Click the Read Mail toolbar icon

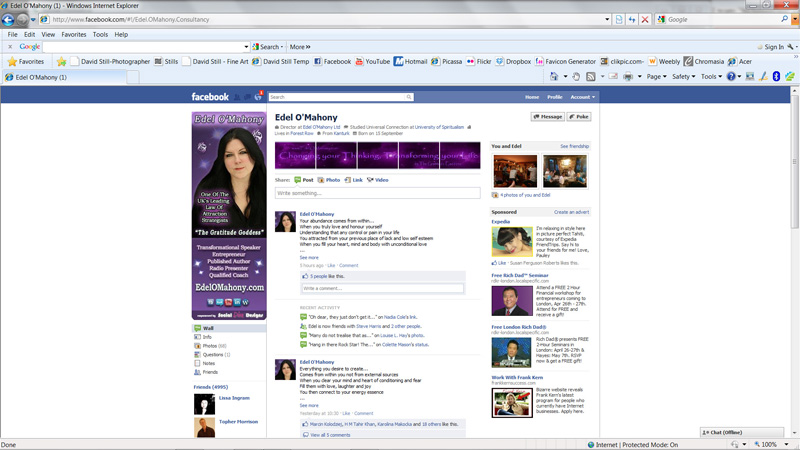click(613, 77)
